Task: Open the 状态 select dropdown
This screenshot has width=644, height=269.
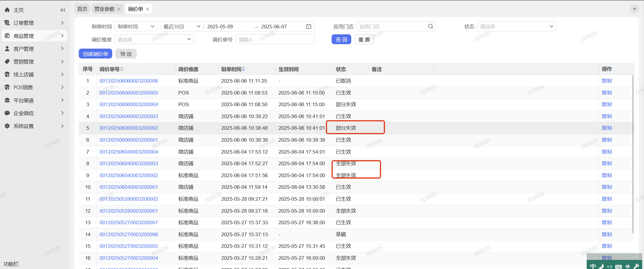Action: [x=517, y=27]
